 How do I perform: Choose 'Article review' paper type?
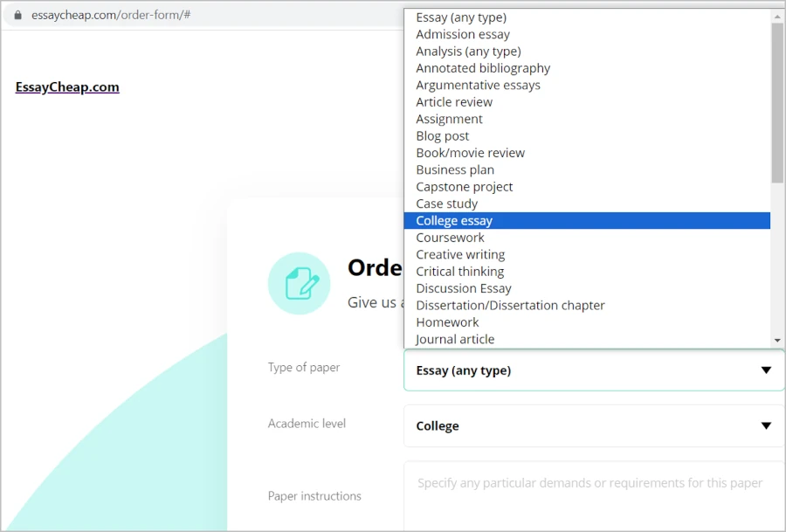[587, 102]
